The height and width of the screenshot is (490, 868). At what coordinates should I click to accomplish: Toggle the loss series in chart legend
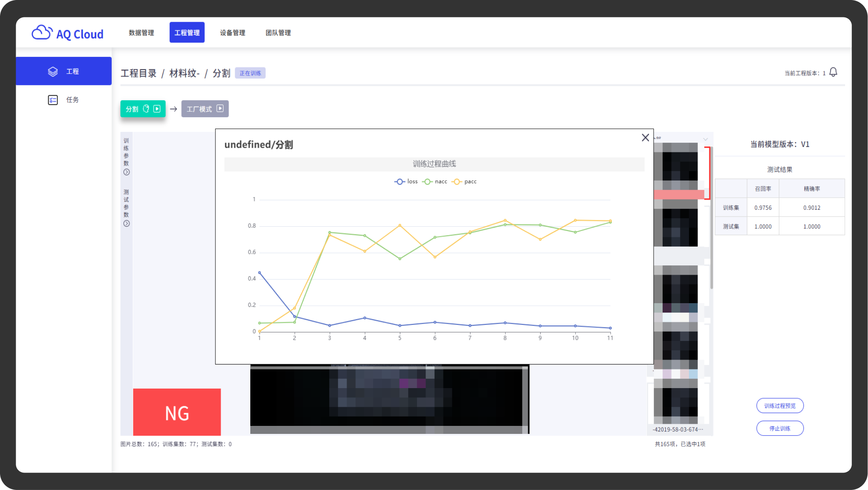click(406, 181)
